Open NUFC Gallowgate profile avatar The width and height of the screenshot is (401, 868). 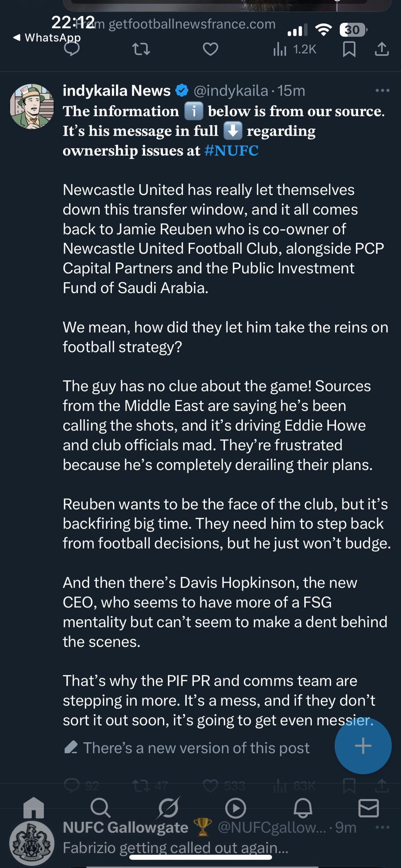(32, 843)
